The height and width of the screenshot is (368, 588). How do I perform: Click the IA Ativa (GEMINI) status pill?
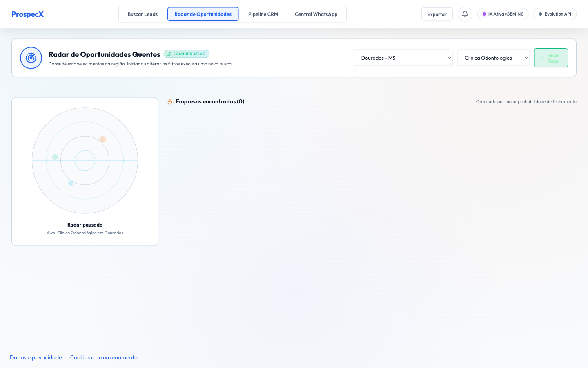[503, 14]
